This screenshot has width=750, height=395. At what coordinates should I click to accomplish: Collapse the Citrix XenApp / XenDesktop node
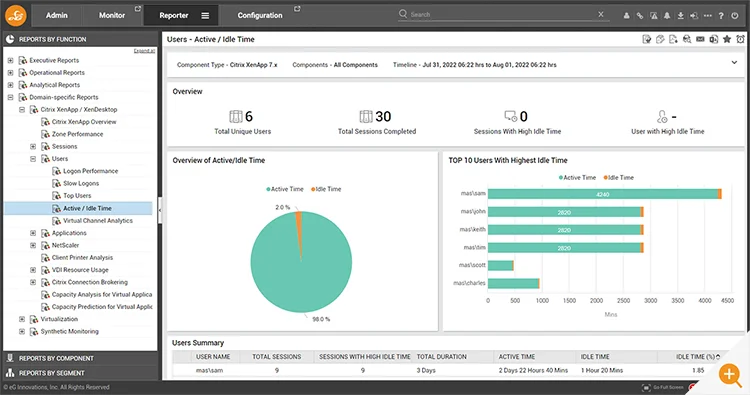(22, 110)
